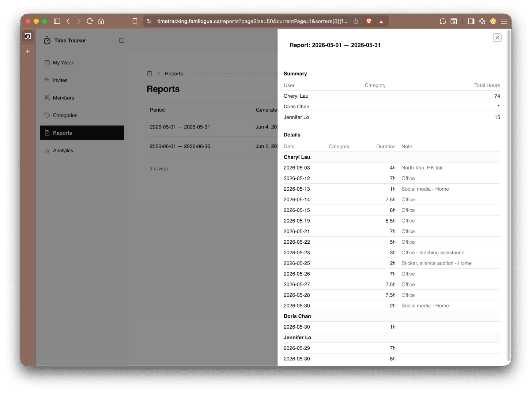Open Leo AI sparkle icon
Image resolution: width=532 pixels, height=393 pixels.
[482, 21]
